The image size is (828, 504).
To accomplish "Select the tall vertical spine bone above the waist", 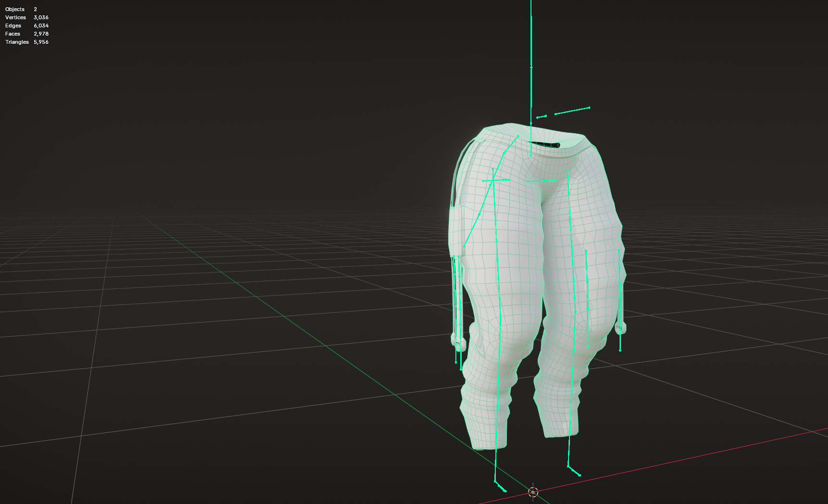I will 531,63.
